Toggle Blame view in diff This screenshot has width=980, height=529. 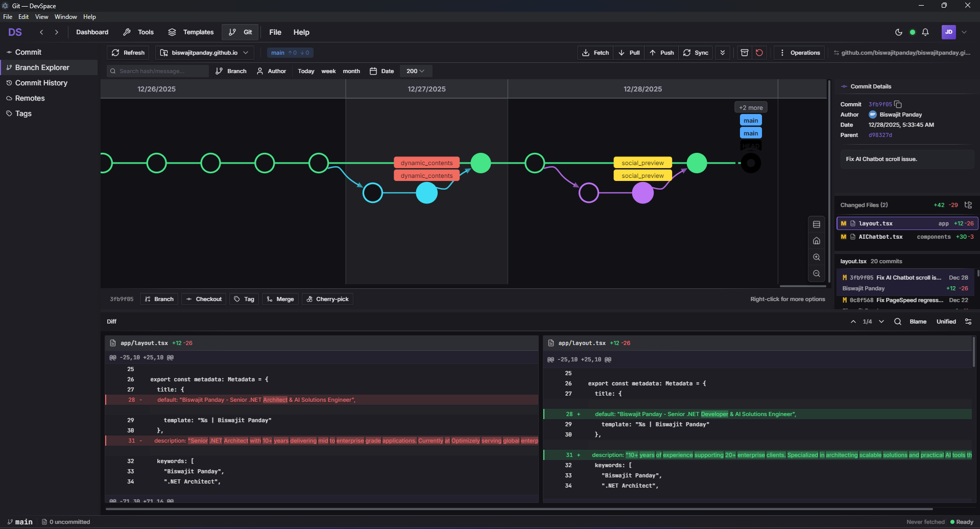(x=918, y=321)
